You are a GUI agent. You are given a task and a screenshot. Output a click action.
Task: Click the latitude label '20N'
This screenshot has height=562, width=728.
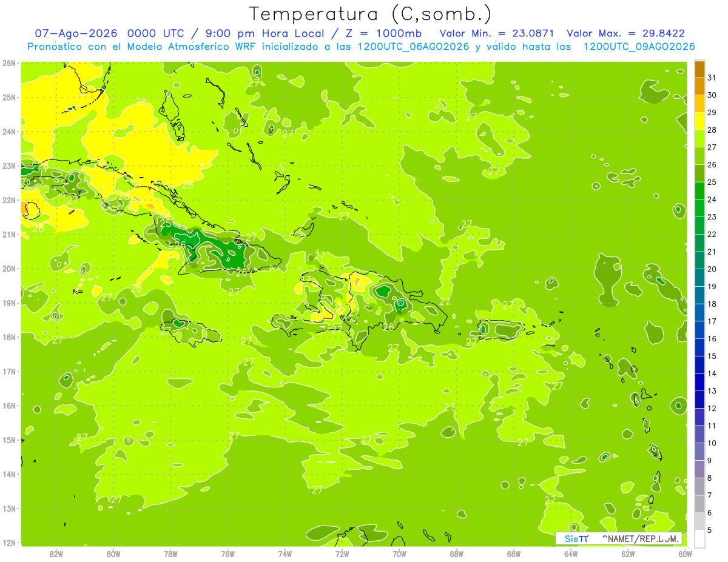pos(8,269)
